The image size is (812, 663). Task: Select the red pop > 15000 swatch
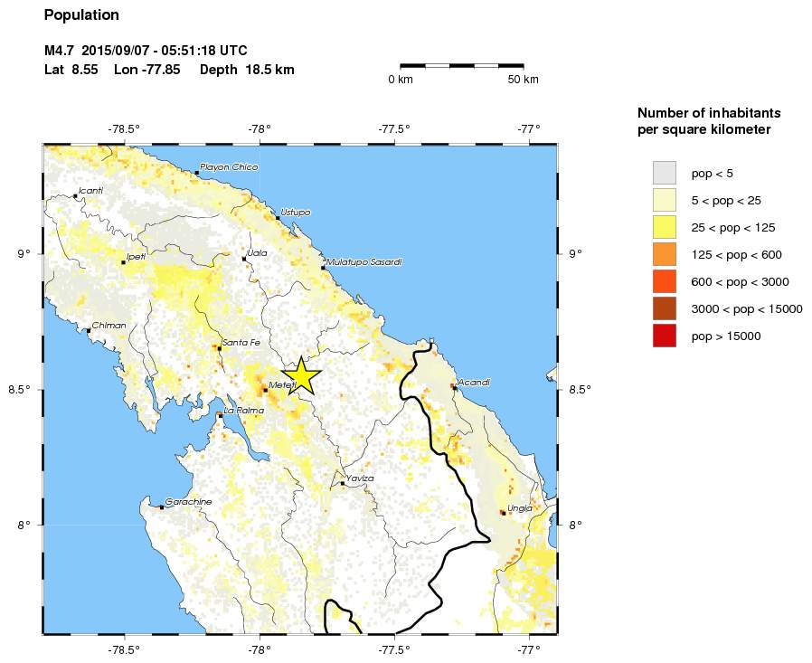pyautogui.click(x=664, y=336)
